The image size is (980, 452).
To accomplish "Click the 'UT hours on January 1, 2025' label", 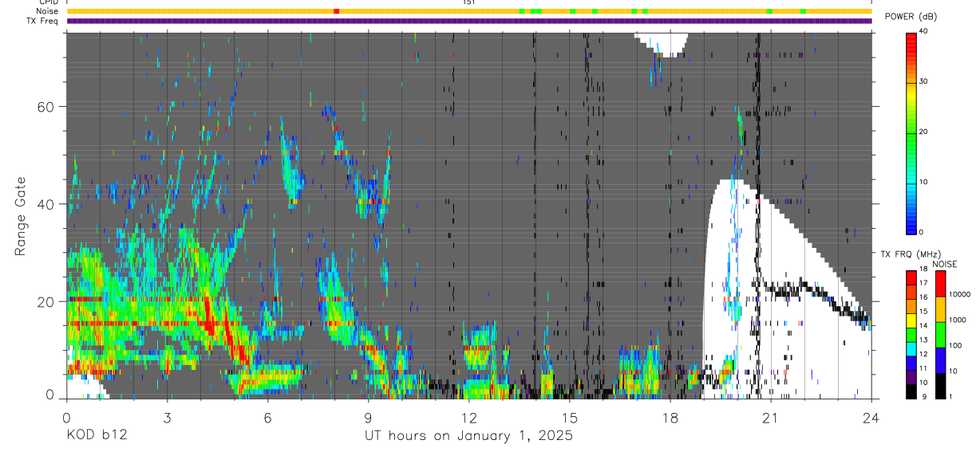I will [469, 436].
